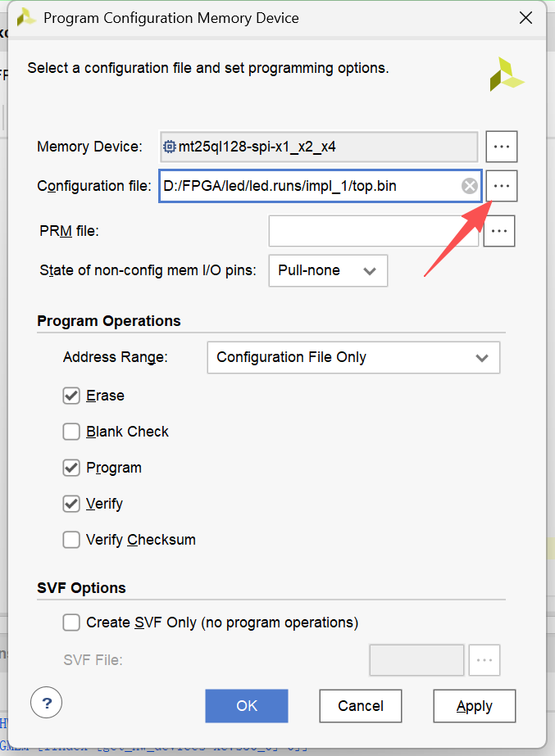
Task: Click the Cancel button
Action: click(x=361, y=706)
